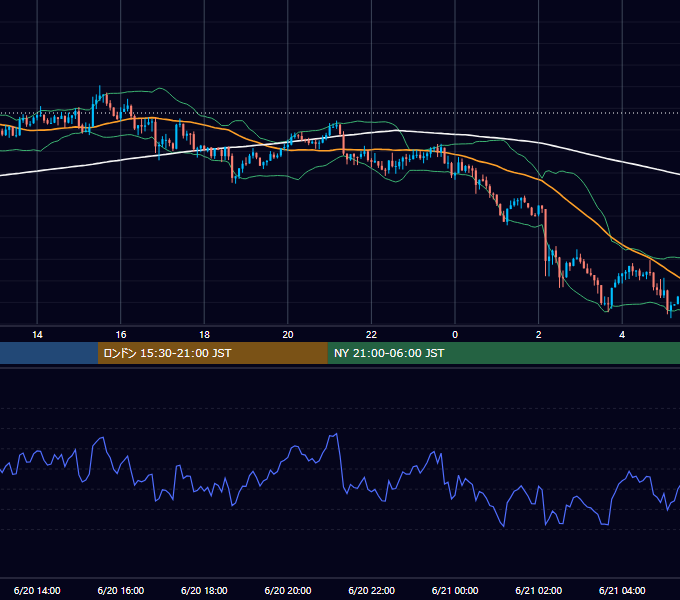Click the 6/20 18:00 time label
Image resolution: width=680 pixels, height=600 pixels.
pyautogui.click(x=204, y=590)
